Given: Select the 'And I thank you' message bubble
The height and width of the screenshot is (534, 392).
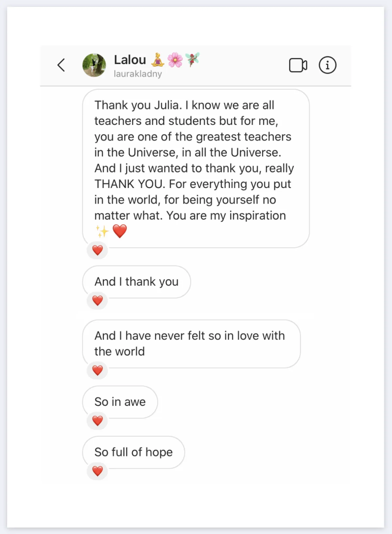Looking at the screenshot, I should tap(137, 282).
